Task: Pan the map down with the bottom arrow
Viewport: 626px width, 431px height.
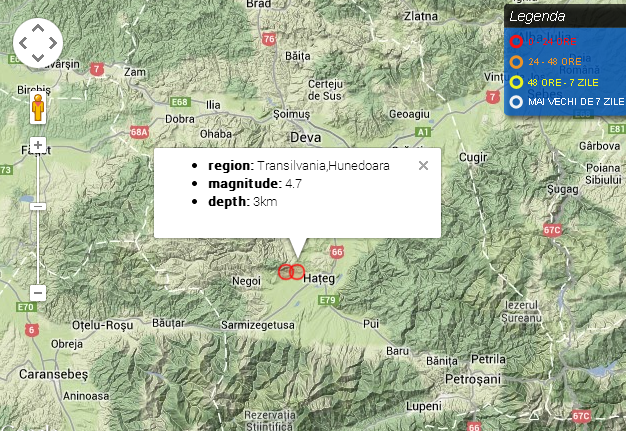Action: [x=38, y=58]
